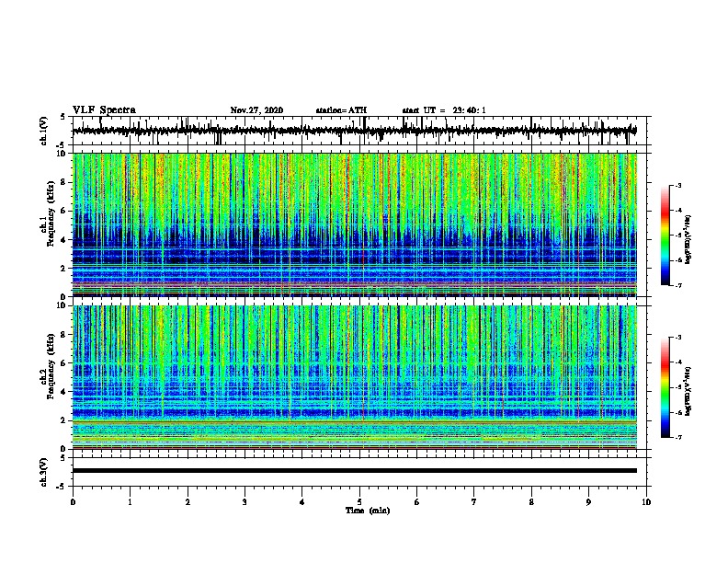Click the black ch.3 voltage trace bar
Viewport: 728px width, 563px height.
355,471
